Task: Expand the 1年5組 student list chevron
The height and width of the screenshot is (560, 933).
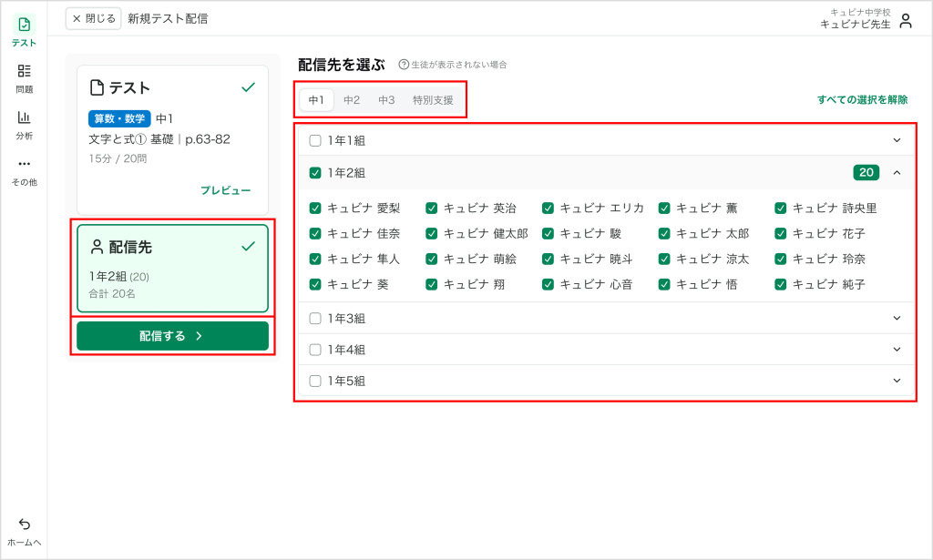Action: point(897,381)
